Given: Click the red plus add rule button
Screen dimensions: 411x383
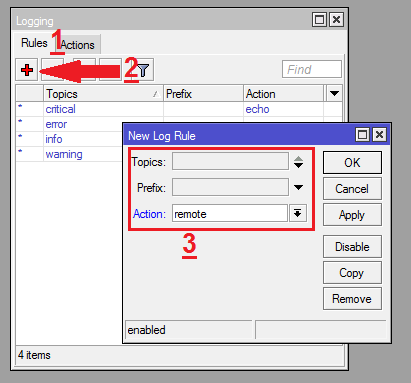Looking at the screenshot, I should pyautogui.click(x=27, y=70).
